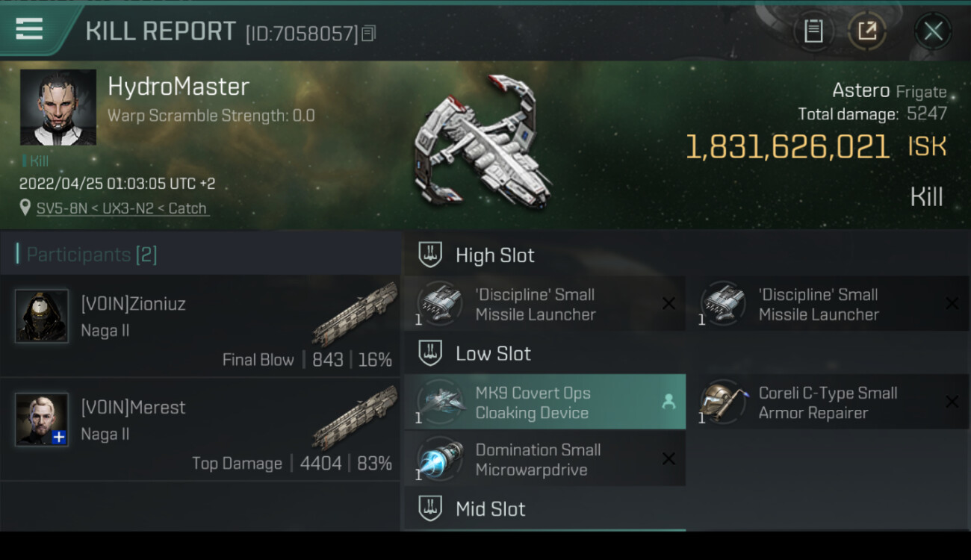Collapse the Low Slot section
The width and height of the screenshot is (971, 560).
[687, 353]
